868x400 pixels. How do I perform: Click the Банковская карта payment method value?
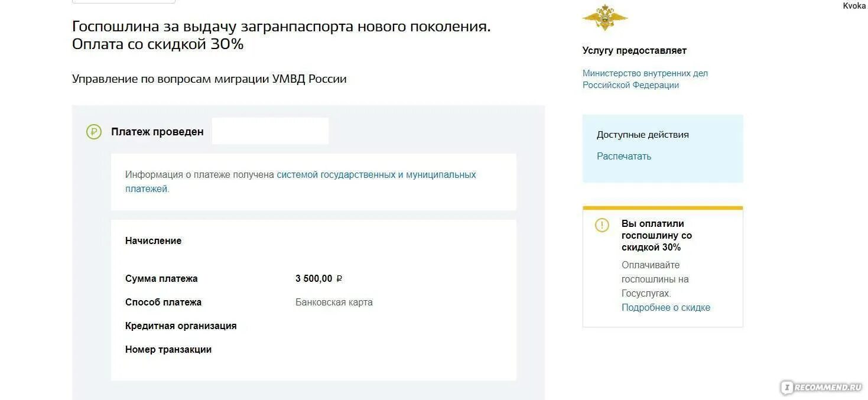tap(334, 302)
